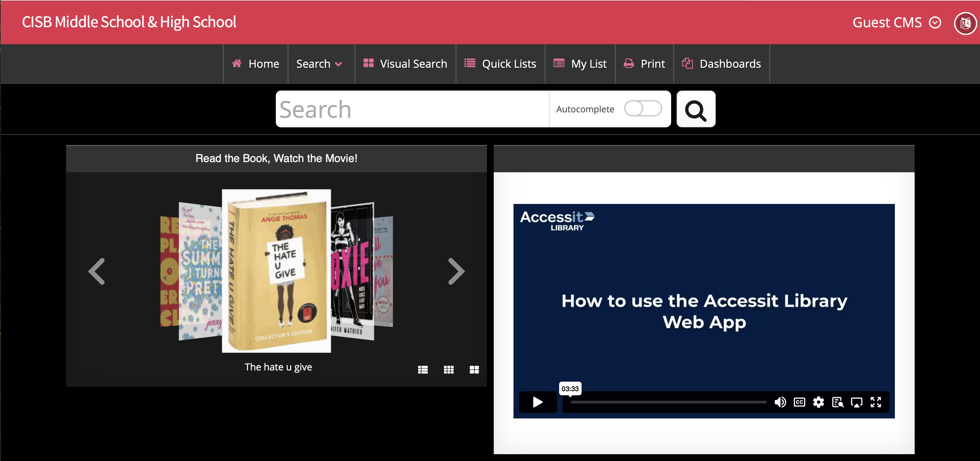
Task: Click into the Search input field
Action: click(x=412, y=109)
